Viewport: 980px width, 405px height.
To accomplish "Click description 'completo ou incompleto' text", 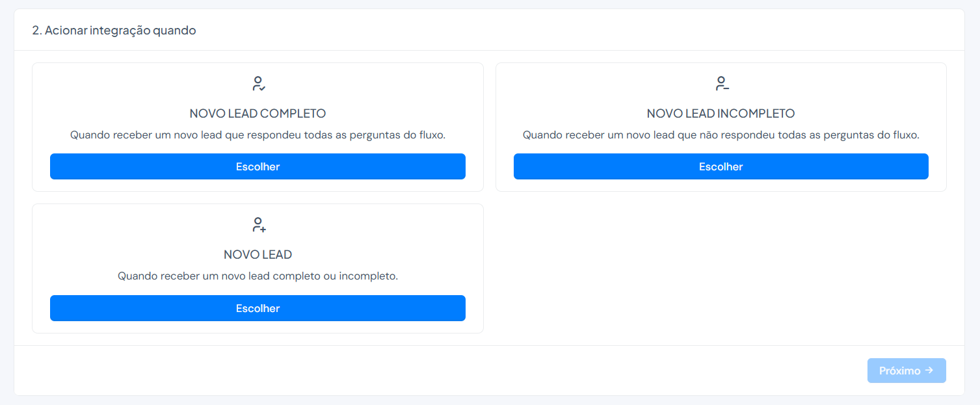I will click(335, 276).
